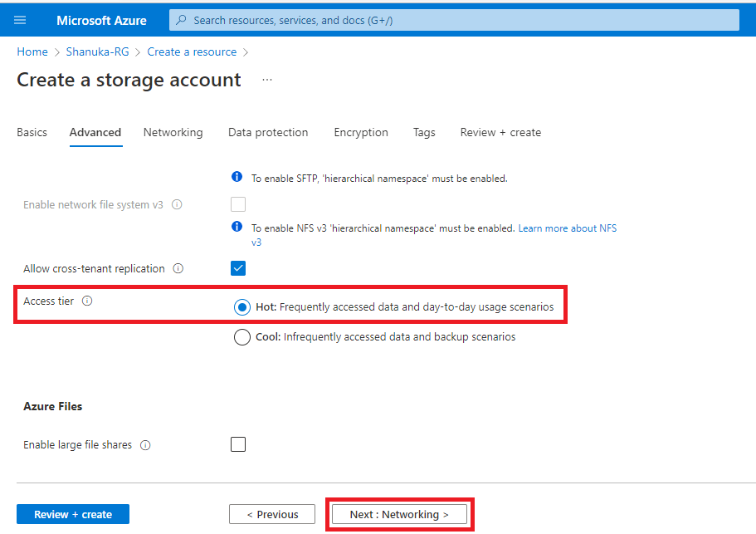
Task: Click the blue info icon on the SFTP message
Action: (237, 178)
